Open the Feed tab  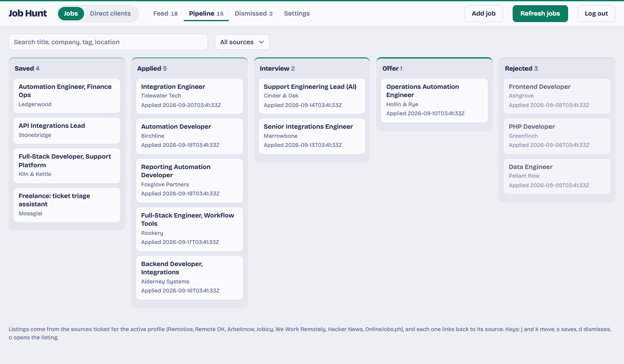click(166, 13)
